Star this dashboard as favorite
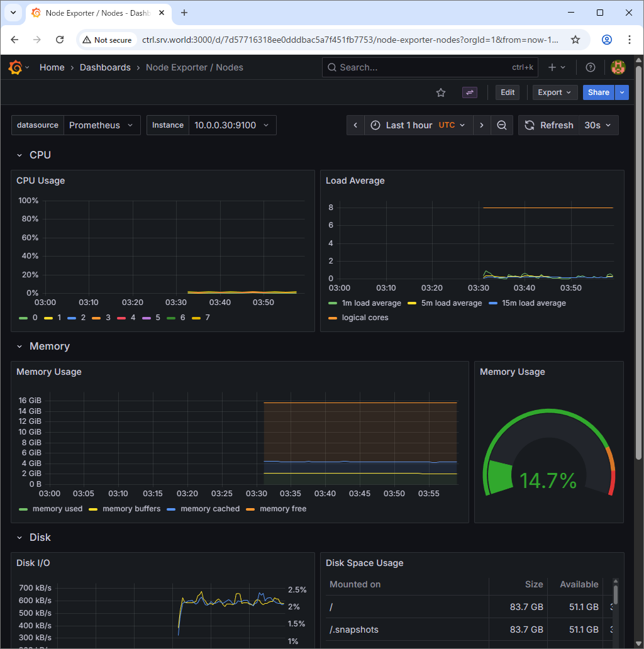This screenshot has height=649, width=644. tap(441, 92)
